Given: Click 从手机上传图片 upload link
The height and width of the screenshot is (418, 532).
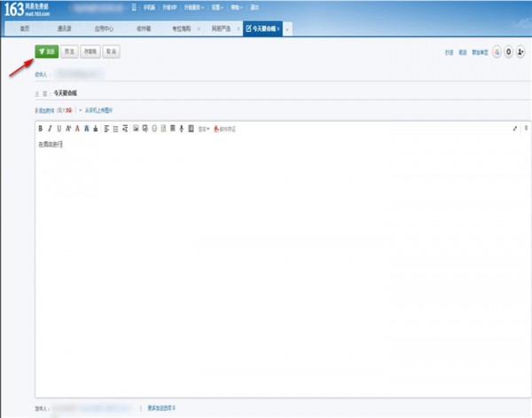Looking at the screenshot, I should point(98,111).
